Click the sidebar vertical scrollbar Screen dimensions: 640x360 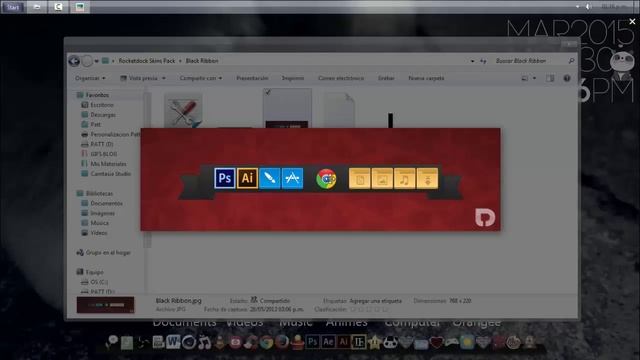click(x=148, y=169)
